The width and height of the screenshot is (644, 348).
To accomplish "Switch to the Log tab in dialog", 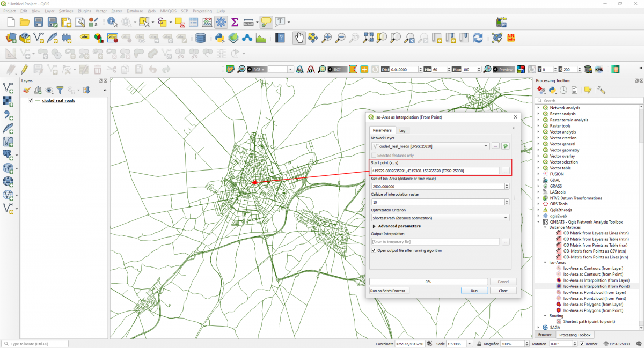I will tap(402, 130).
